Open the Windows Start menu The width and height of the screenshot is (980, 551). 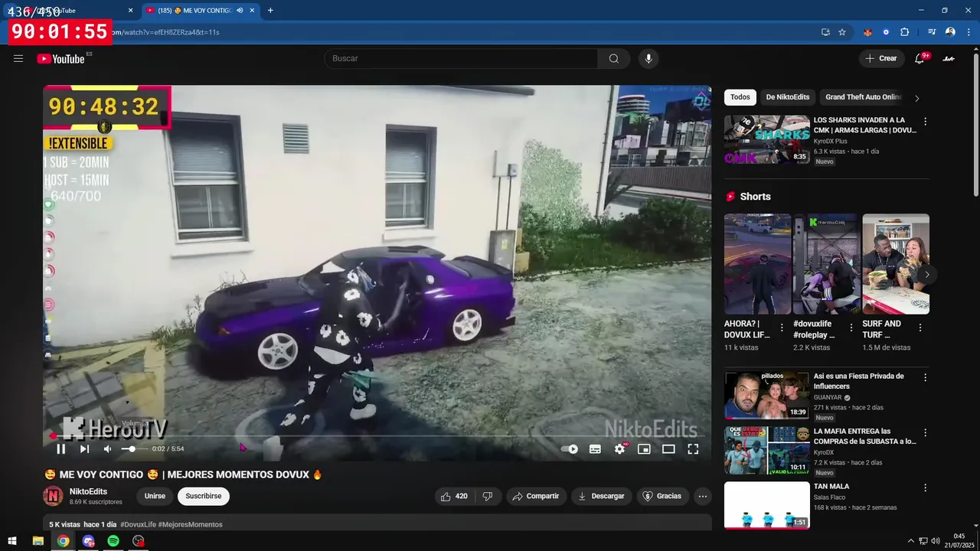click(12, 541)
